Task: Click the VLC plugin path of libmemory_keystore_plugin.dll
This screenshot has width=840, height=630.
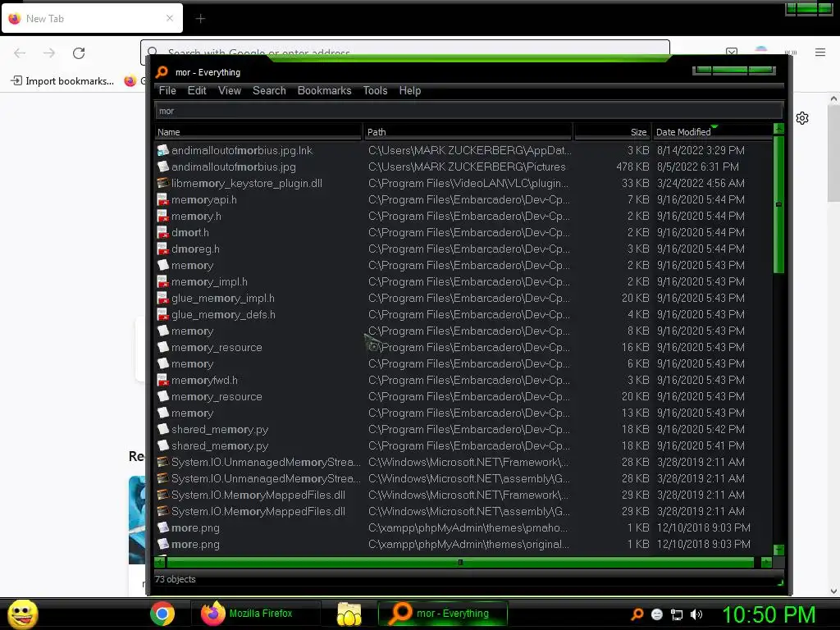Action: click(468, 183)
